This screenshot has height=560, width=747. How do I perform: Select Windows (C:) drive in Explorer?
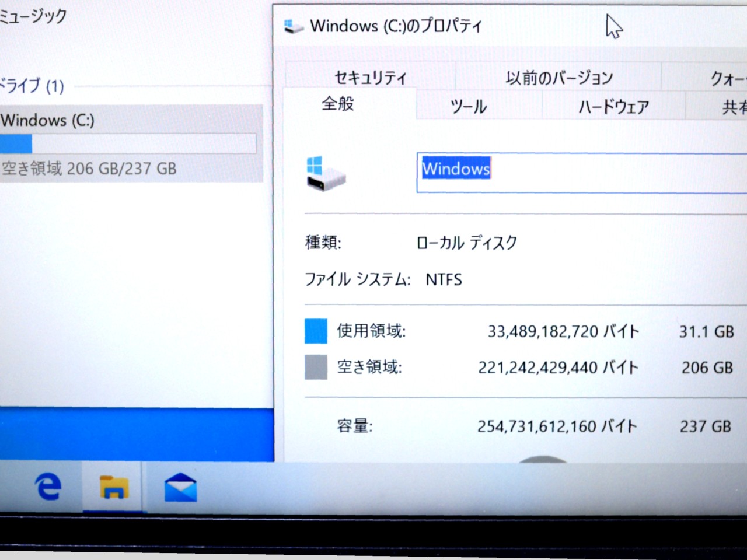coord(48,120)
